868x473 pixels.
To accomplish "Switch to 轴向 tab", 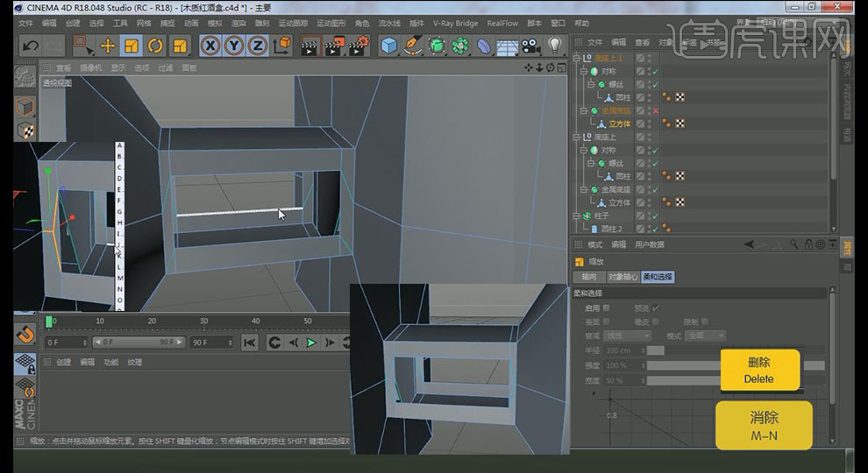I will [x=589, y=277].
